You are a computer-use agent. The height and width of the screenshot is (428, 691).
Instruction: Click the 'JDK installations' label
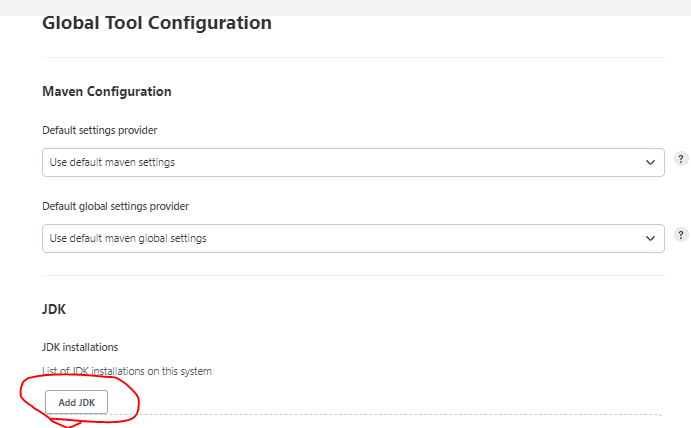point(80,347)
